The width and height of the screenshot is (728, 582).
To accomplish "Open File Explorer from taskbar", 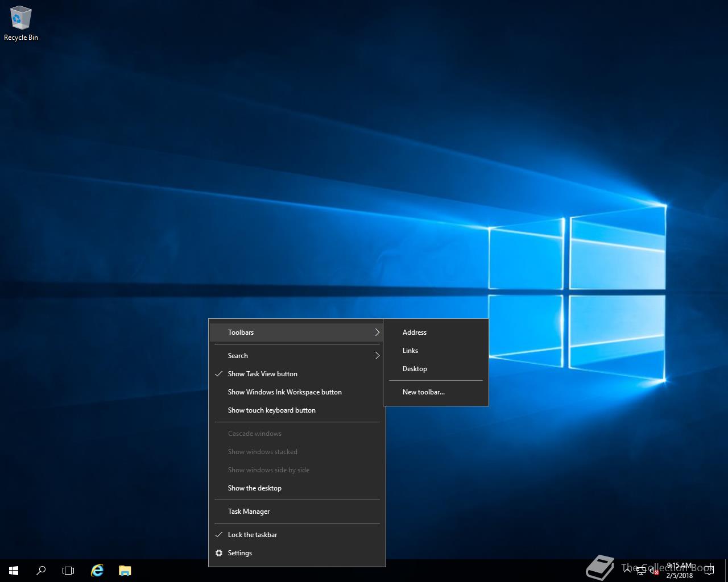I will click(125, 570).
